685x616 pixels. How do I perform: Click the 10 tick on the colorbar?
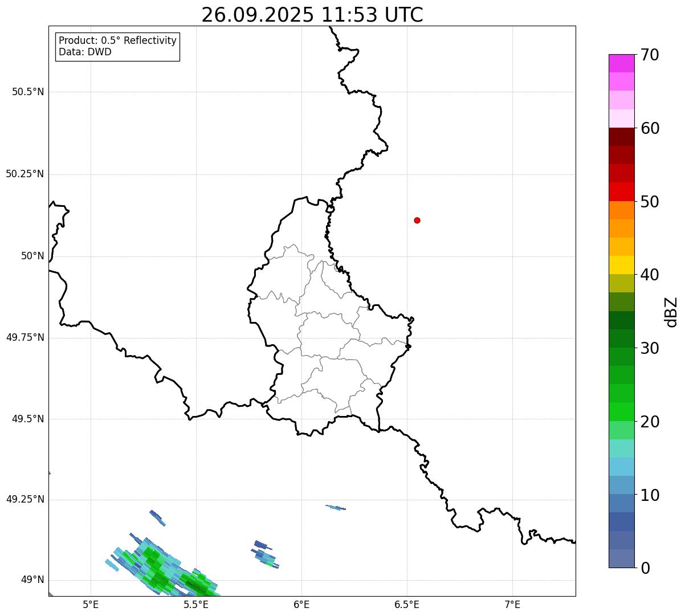tap(650, 495)
